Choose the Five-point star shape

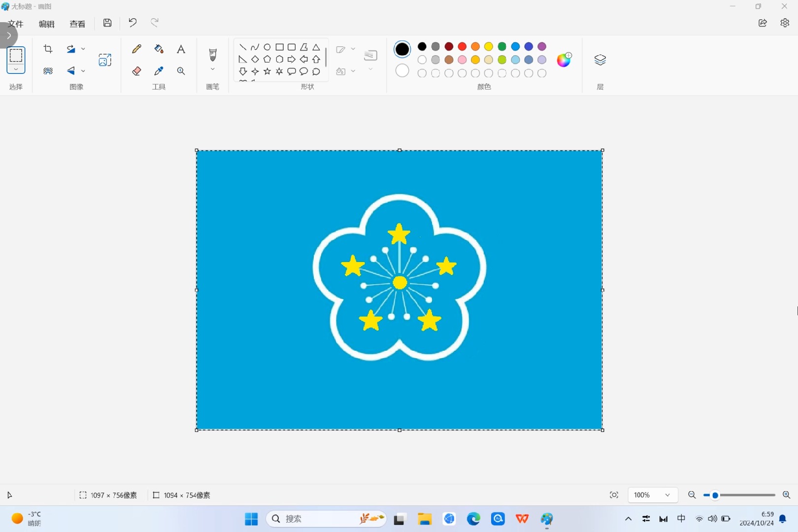click(267, 71)
